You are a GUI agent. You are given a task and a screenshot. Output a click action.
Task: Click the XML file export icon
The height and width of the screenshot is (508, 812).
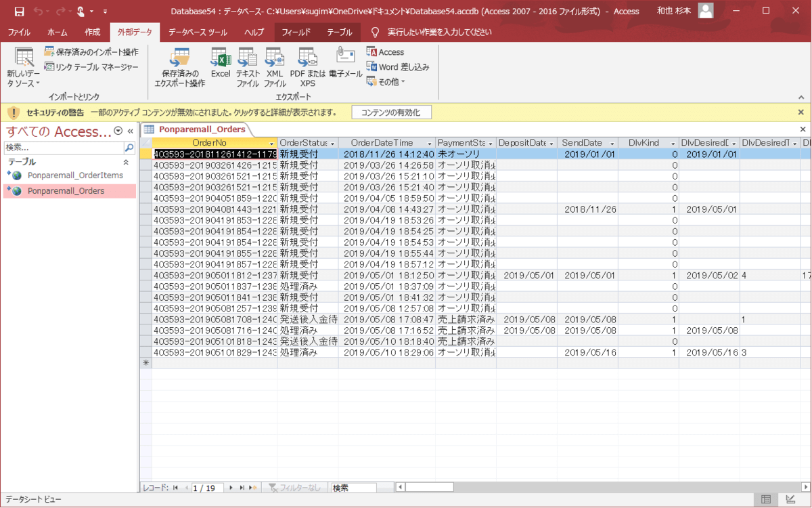coord(275,66)
